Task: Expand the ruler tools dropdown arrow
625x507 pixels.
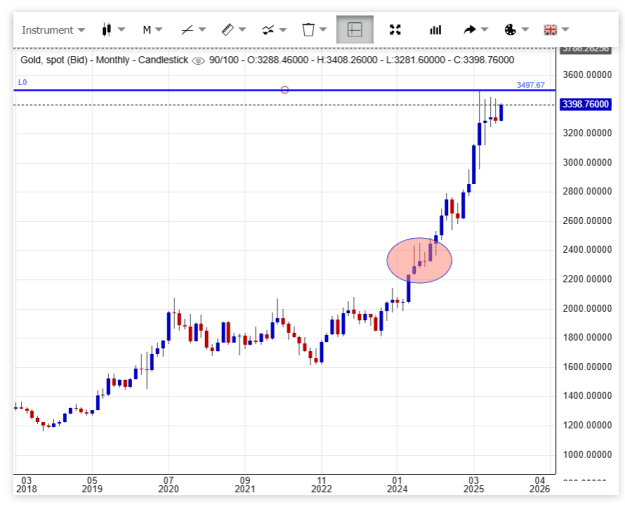Action: click(242, 29)
